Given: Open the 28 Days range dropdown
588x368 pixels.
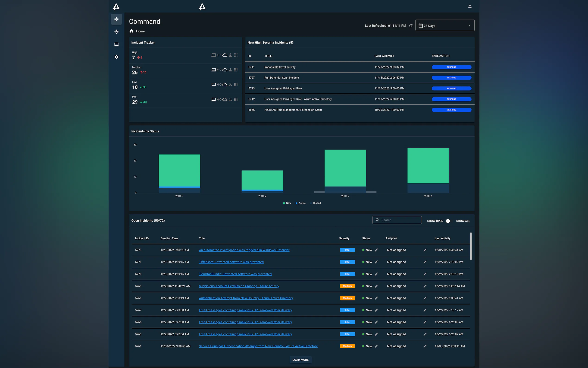Looking at the screenshot, I should [x=444, y=25].
